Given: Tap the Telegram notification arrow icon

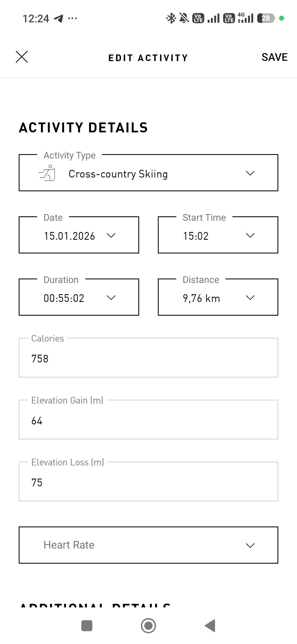Looking at the screenshot, I should 58,18.
